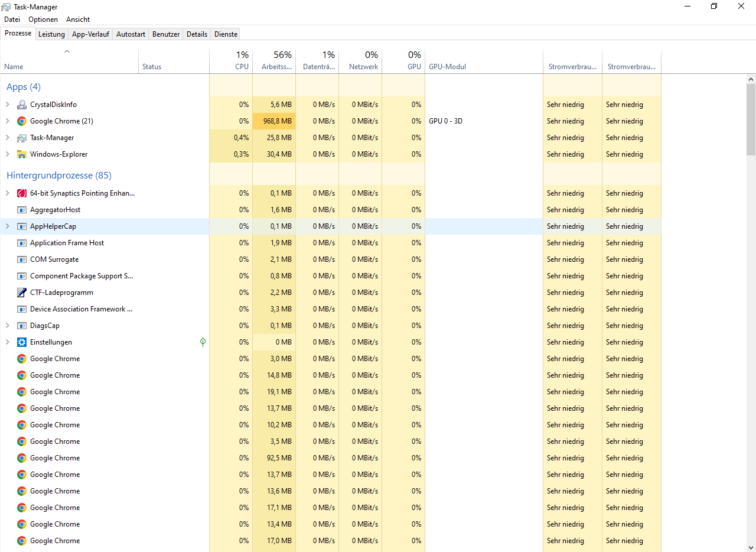Click the CrystalDiskInfo app icon

tap(22, 105)
